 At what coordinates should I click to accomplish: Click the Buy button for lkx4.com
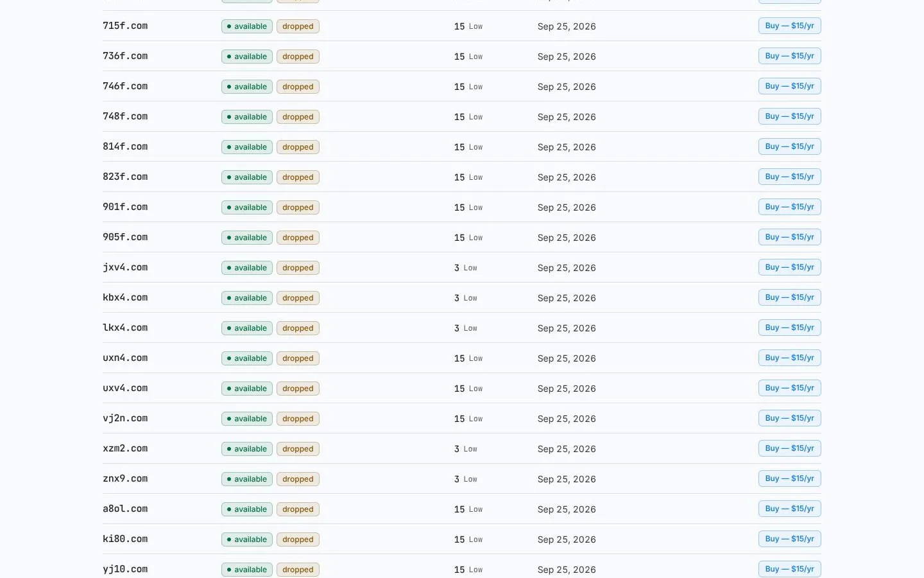[x=789, y=328]
